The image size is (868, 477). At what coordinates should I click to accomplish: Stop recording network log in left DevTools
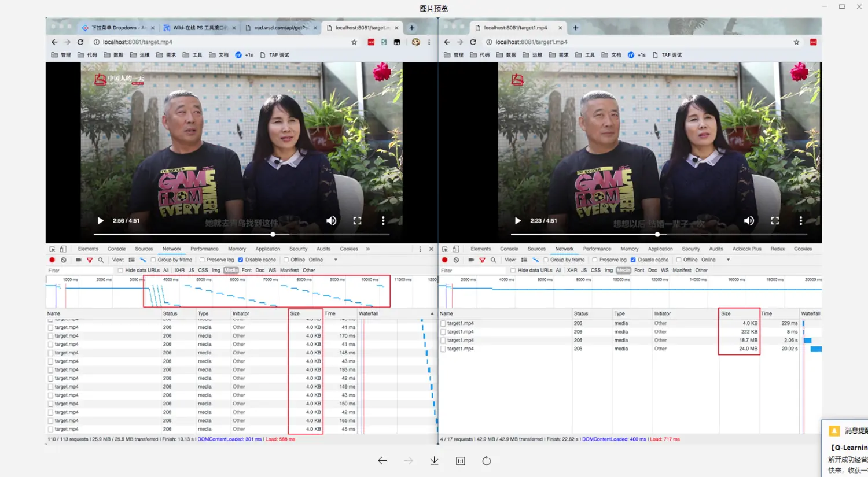point(52,260)
